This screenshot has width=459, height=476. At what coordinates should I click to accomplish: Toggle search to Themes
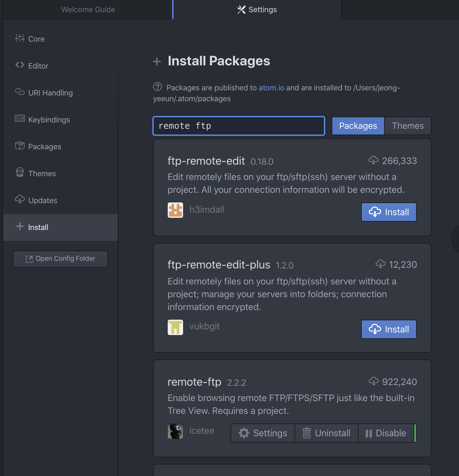[408, 126]
